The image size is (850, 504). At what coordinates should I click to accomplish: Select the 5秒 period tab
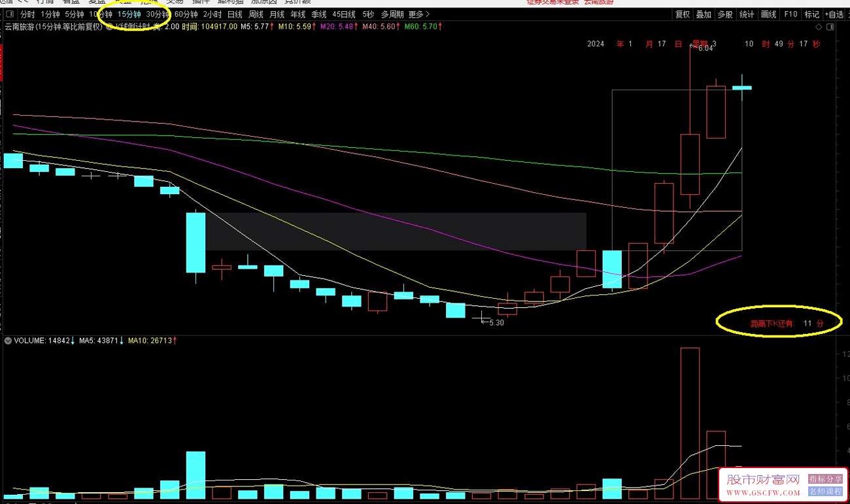click(x=368, y=14)
